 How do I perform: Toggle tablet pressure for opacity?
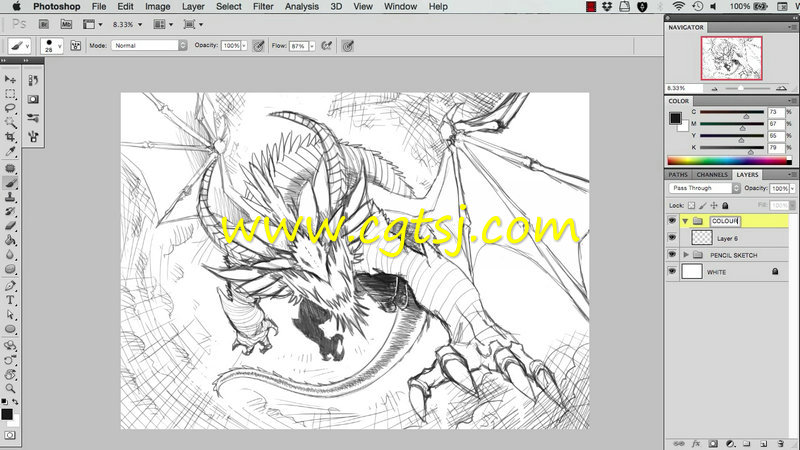(x=259, y=46)
